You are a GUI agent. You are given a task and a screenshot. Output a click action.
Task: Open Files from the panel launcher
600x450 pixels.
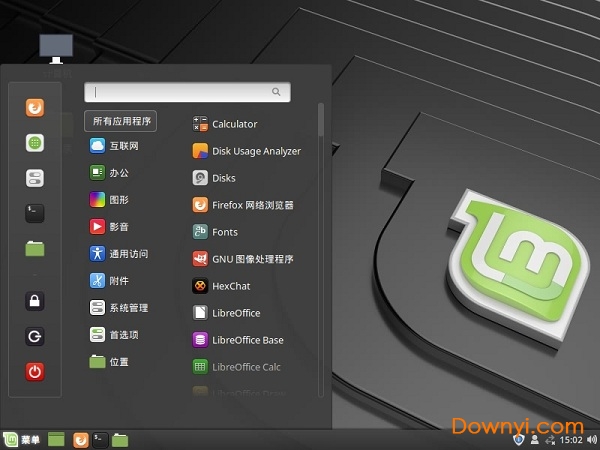point(120,440)
